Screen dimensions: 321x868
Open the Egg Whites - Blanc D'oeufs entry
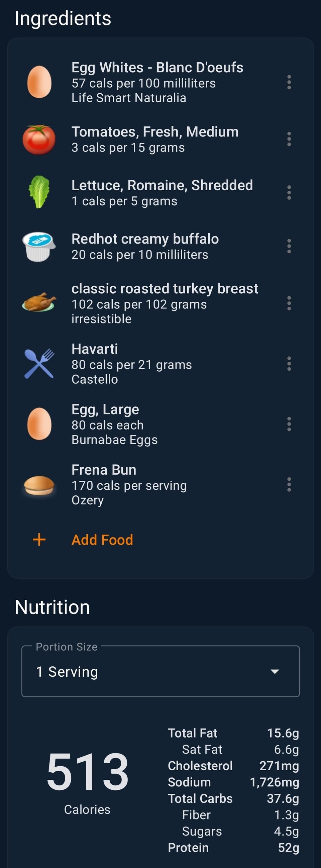(157, 68)
